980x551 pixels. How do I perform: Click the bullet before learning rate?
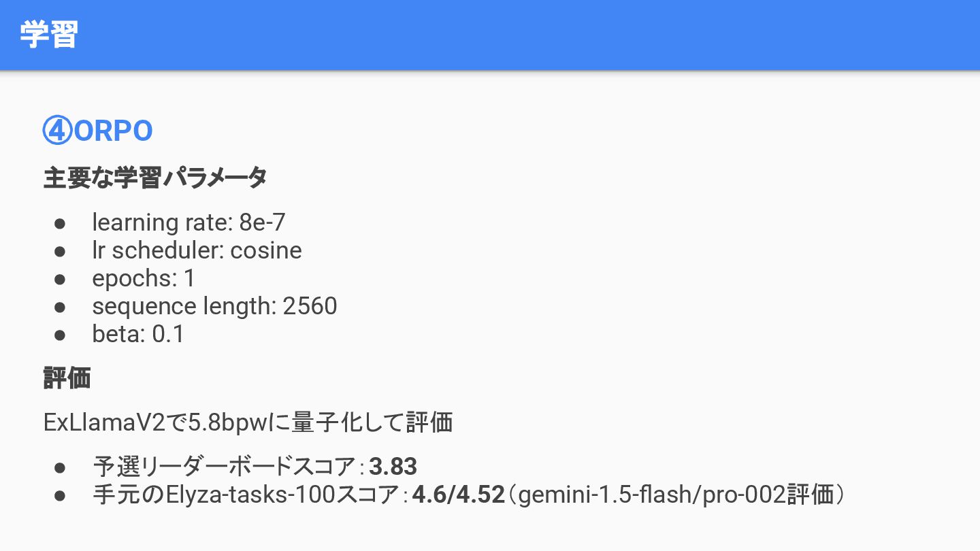[x=60, y=223]
